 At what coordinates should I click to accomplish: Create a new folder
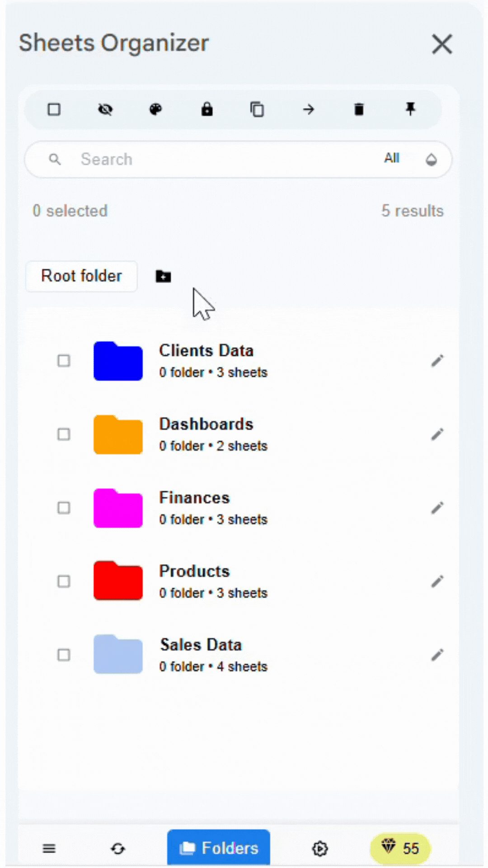(163, 276)
